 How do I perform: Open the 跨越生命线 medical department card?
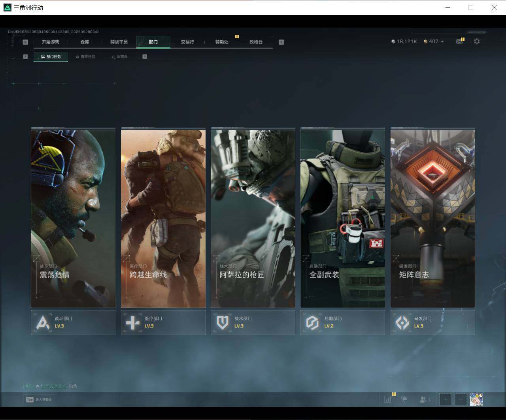point(163,217)
